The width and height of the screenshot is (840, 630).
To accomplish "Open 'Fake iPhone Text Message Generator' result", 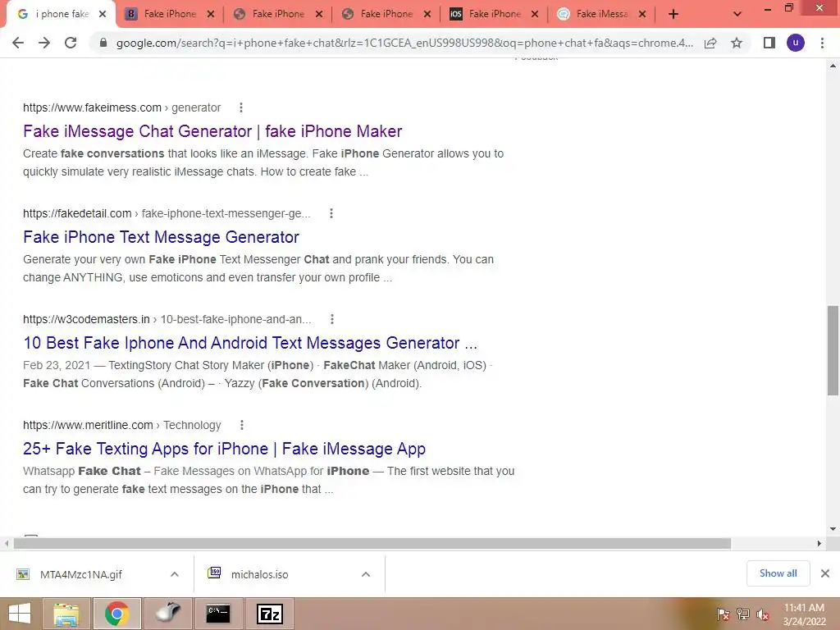I will (161, 237).
